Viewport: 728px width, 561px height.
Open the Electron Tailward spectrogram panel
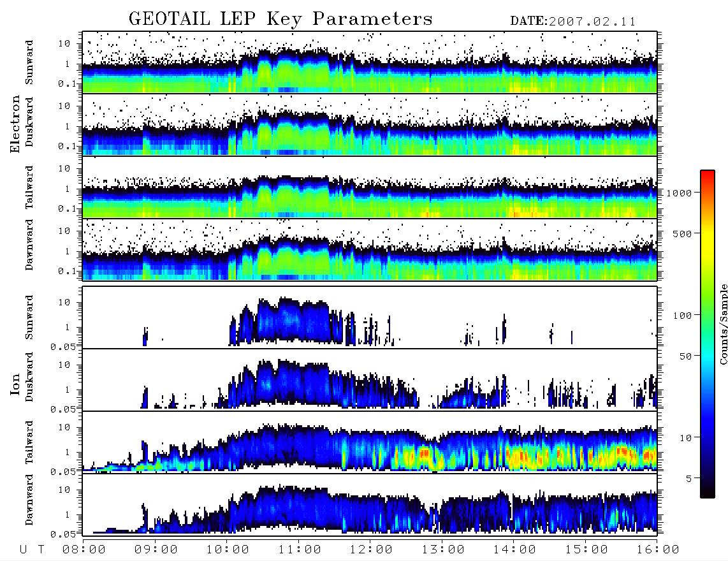[x=370, y=187]
